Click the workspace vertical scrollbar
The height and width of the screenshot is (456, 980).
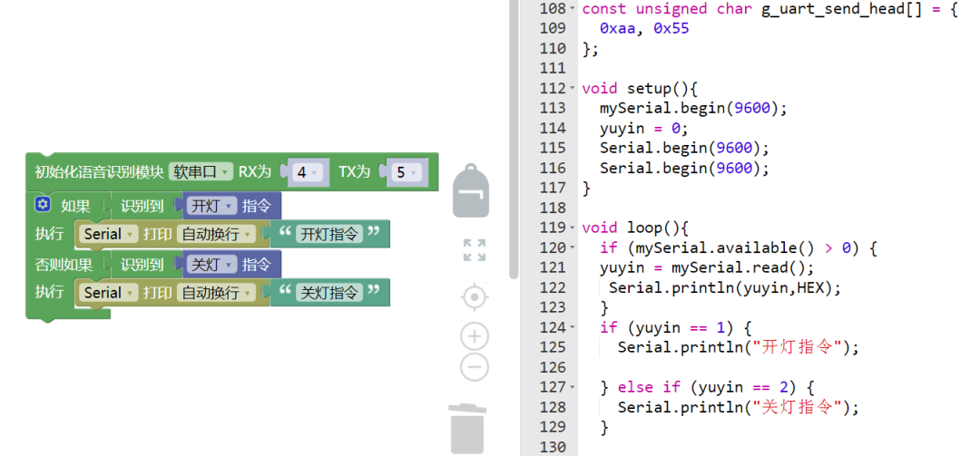[514, 138]
